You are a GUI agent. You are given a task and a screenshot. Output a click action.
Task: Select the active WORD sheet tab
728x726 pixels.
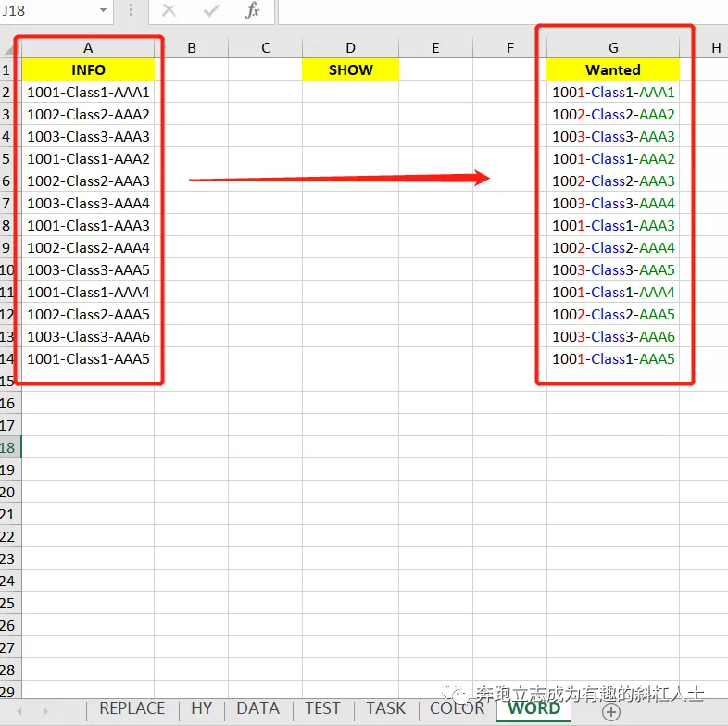point(533,708)
